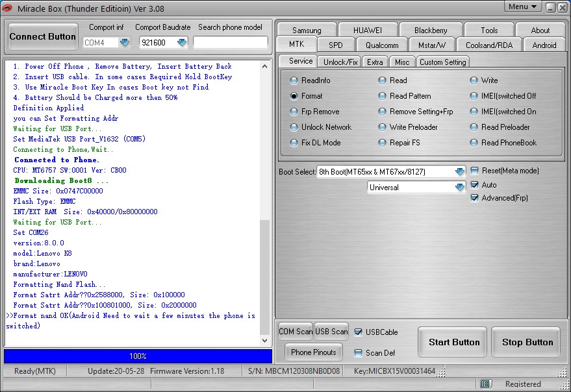
Task: Switch to the MTK tab
Action: pos(296,44)
